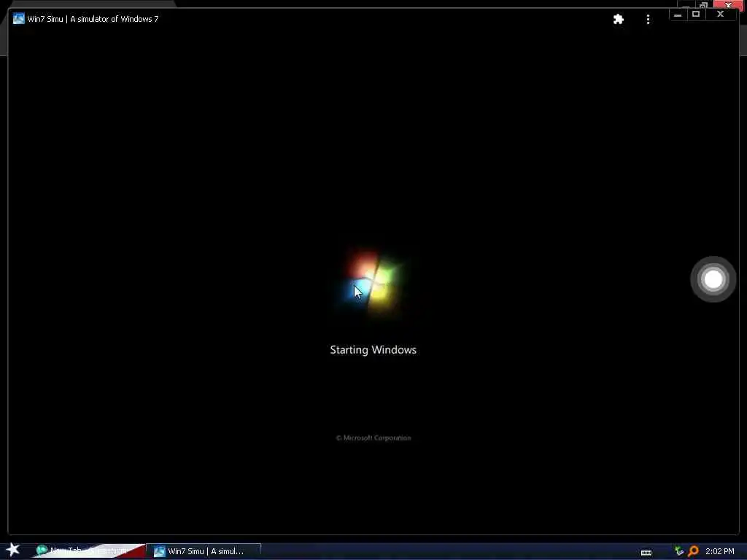This screenshot has width=747, height=560.
Task: Click the floating round white assistive button
Action: (713, 279)
